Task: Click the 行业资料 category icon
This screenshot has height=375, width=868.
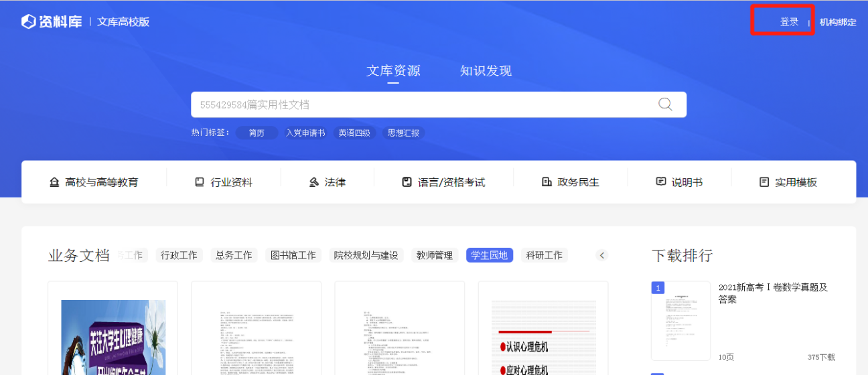Action: pyautogui.click(x=199, y=182)
